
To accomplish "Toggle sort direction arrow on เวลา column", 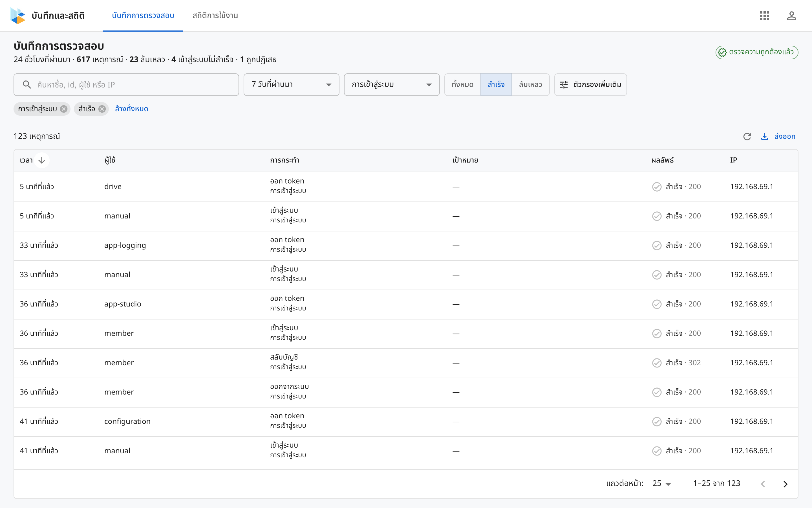I will (42, 160).
